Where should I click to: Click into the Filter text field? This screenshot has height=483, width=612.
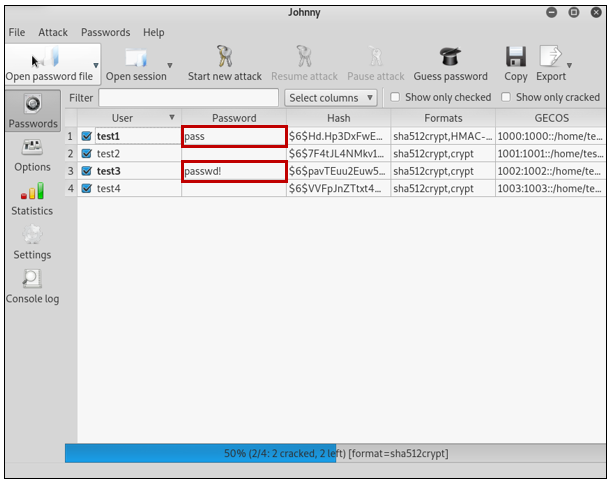[188, 98]
